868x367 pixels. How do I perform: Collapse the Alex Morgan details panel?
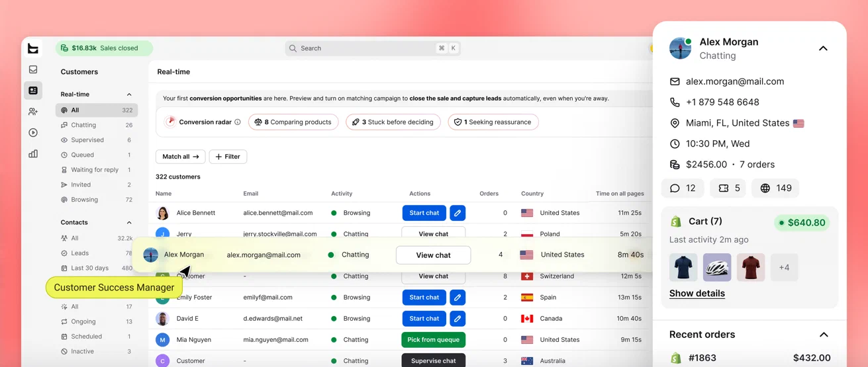823,48
